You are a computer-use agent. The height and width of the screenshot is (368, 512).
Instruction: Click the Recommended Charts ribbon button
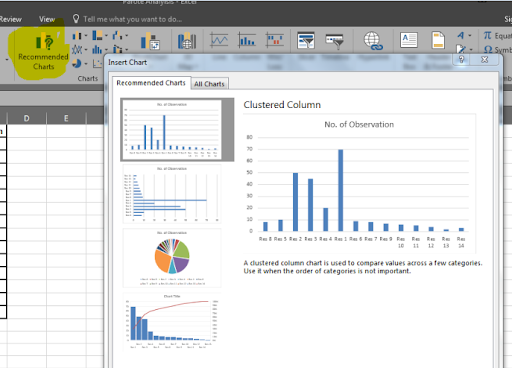coord(43,51)
